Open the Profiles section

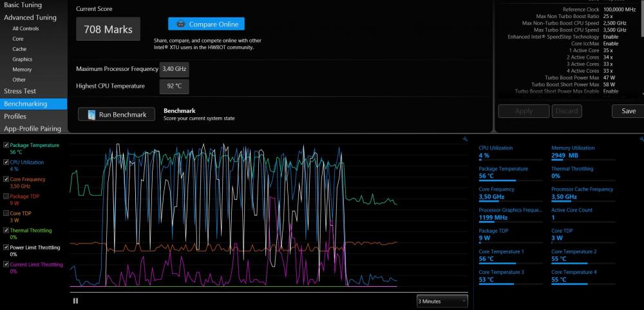[x=15, y=116]
